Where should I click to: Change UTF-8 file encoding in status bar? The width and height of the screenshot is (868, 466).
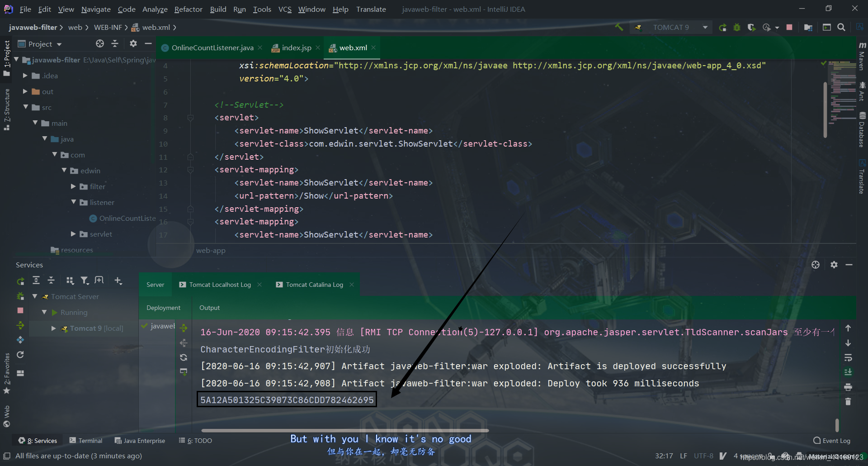pyautogui.click(x=703, y=456)
